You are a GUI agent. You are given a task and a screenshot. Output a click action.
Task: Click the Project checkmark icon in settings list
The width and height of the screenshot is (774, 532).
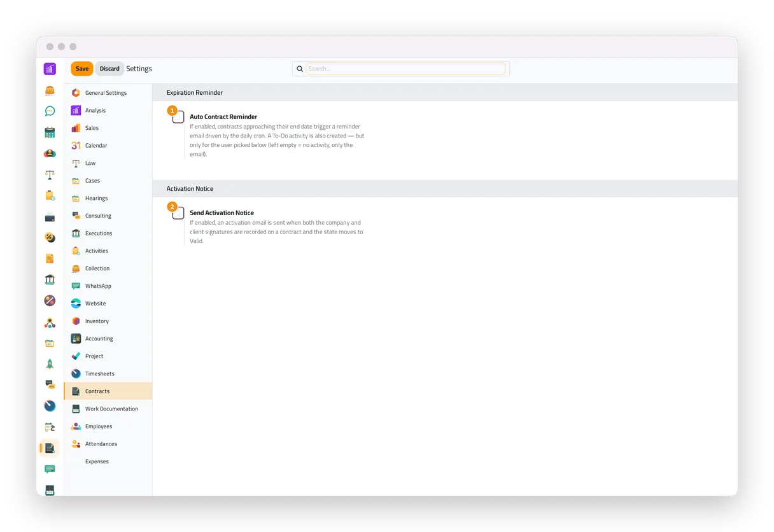tap(76, 356)
